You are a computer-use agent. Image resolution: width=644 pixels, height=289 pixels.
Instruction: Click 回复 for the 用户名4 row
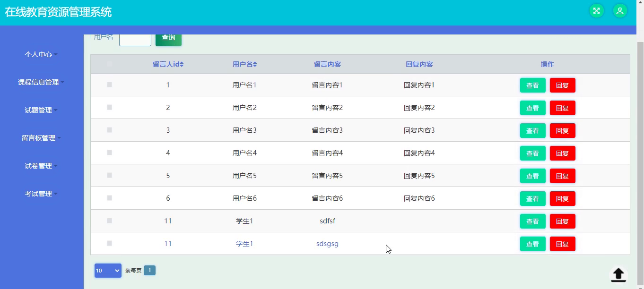click(562, 153)
